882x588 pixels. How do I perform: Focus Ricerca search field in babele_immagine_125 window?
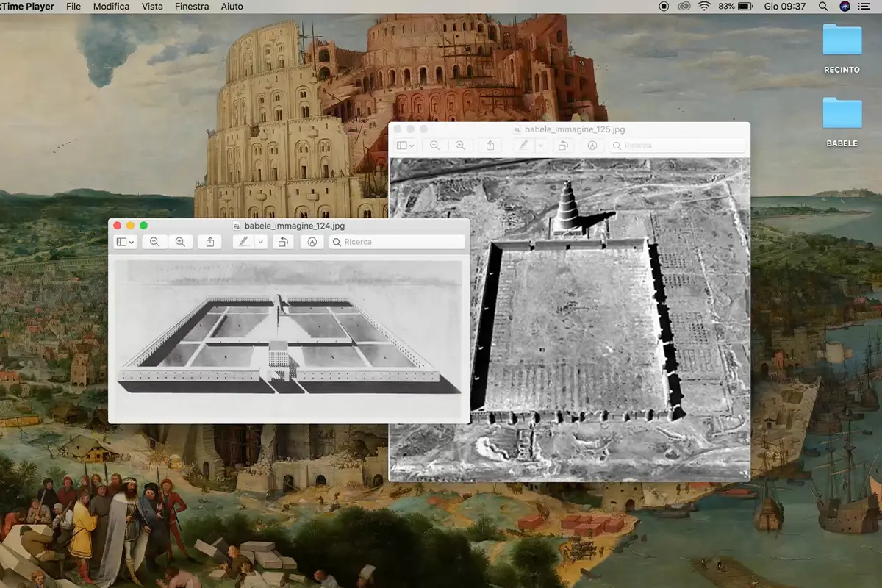pos(677,146)
